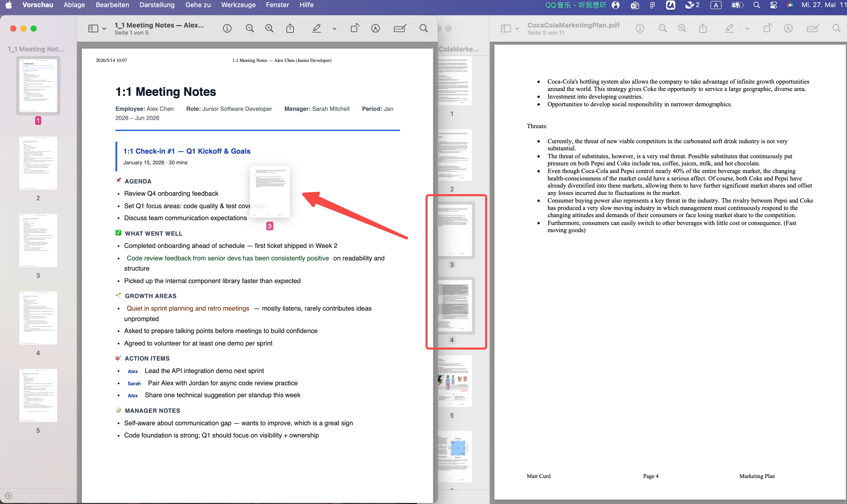Open the Hilfe menu

click(x=307, y=5)
